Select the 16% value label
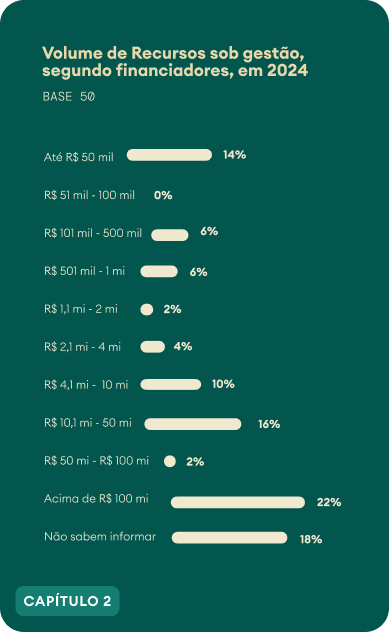Image resolution: width=389 pixels, height=632 pixels. pos(269,424)
